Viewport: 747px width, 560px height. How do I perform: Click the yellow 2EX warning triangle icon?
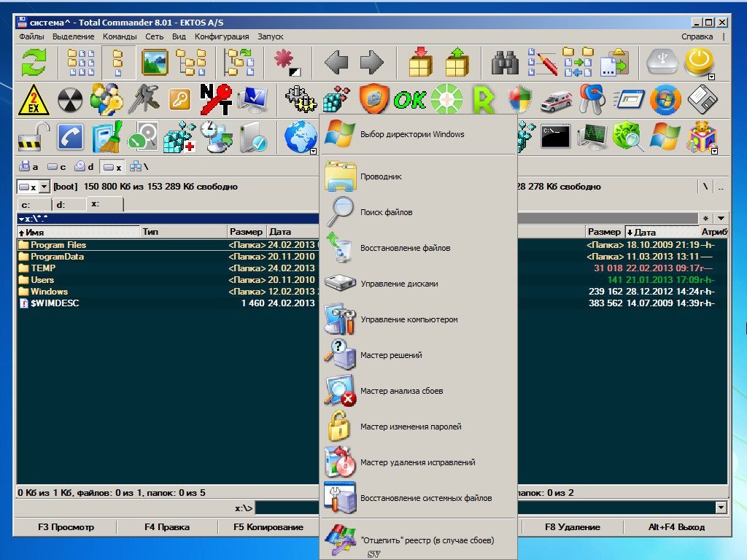34,99
